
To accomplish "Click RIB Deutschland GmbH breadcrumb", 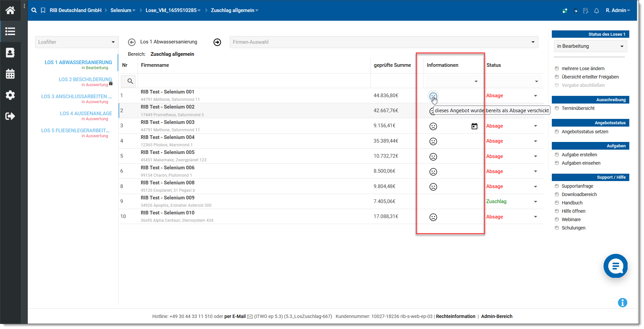I will click(75, 10).
